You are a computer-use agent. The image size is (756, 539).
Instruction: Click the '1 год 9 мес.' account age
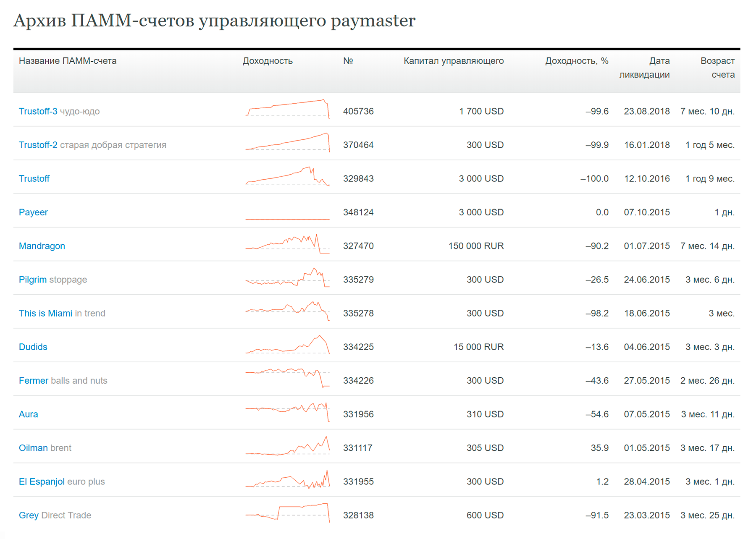[710, 178]
